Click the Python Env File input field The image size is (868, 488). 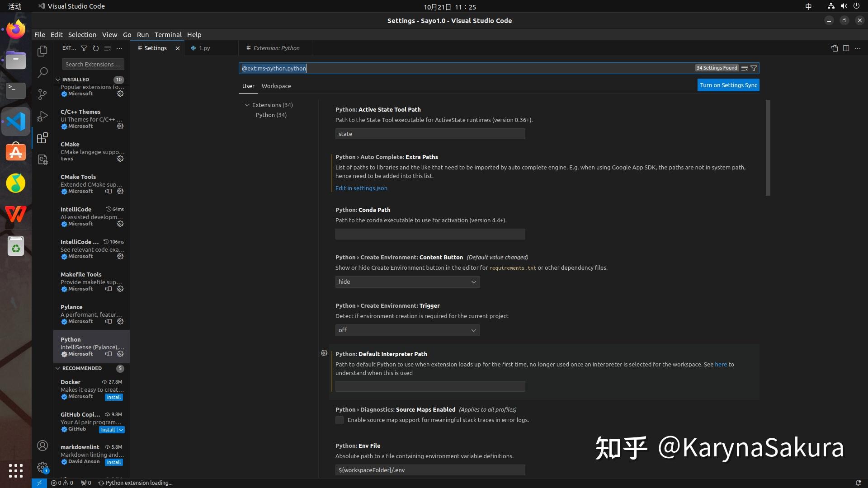tap(429, 470)
